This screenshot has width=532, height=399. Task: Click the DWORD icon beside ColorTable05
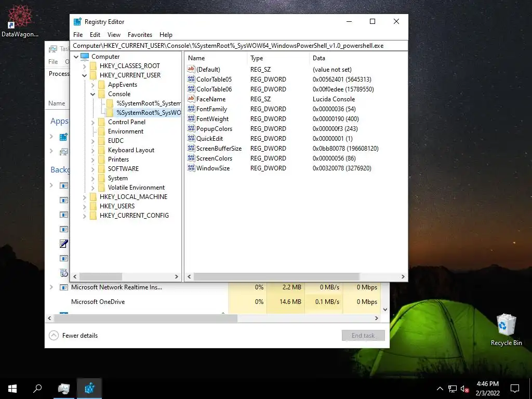[191, 79]
